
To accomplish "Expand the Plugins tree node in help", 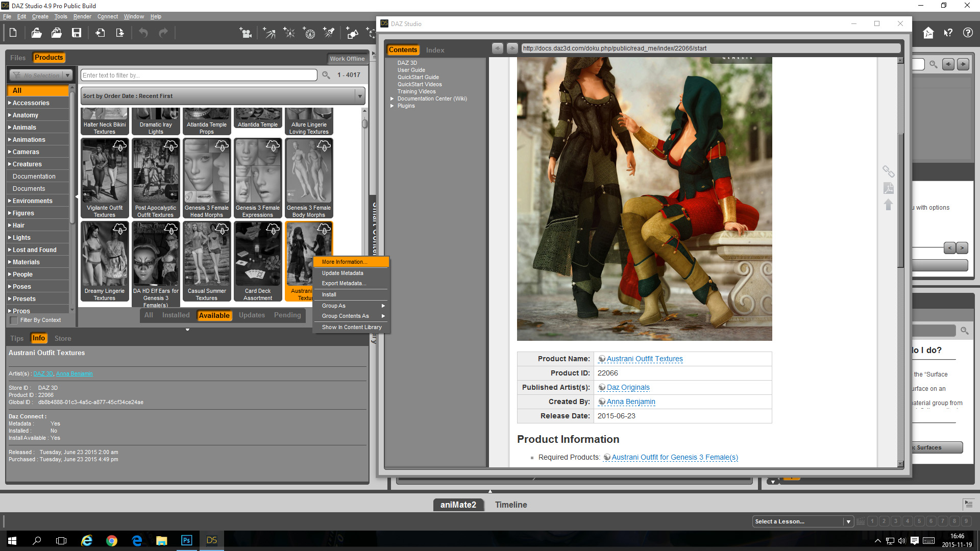I will click(x=392, y=106).
